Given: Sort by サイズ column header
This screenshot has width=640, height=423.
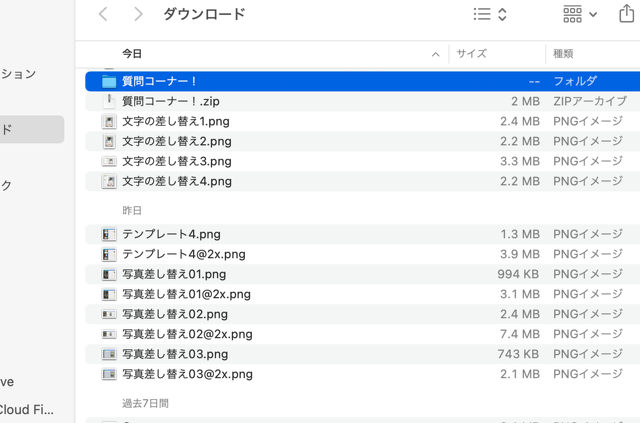Looking at the screenshot, I should (472, 53).
